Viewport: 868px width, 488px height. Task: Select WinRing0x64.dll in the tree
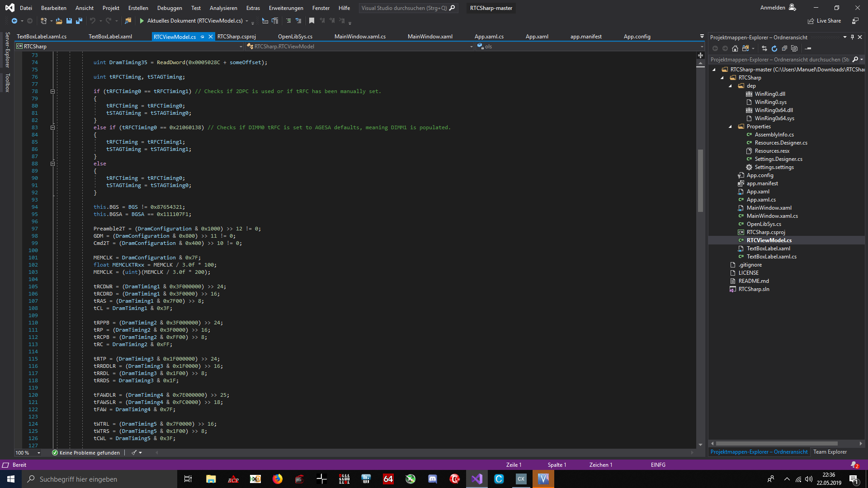(x=774, y=110)
